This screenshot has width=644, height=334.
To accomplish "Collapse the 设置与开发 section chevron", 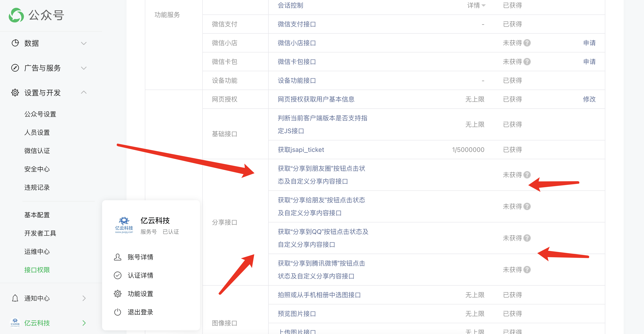I will coord(84,92).
